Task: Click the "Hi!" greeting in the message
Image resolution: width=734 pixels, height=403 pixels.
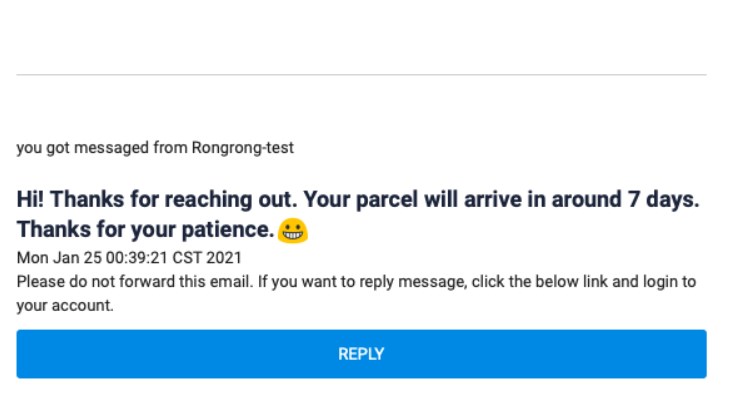Action: (x=31, y=200)
